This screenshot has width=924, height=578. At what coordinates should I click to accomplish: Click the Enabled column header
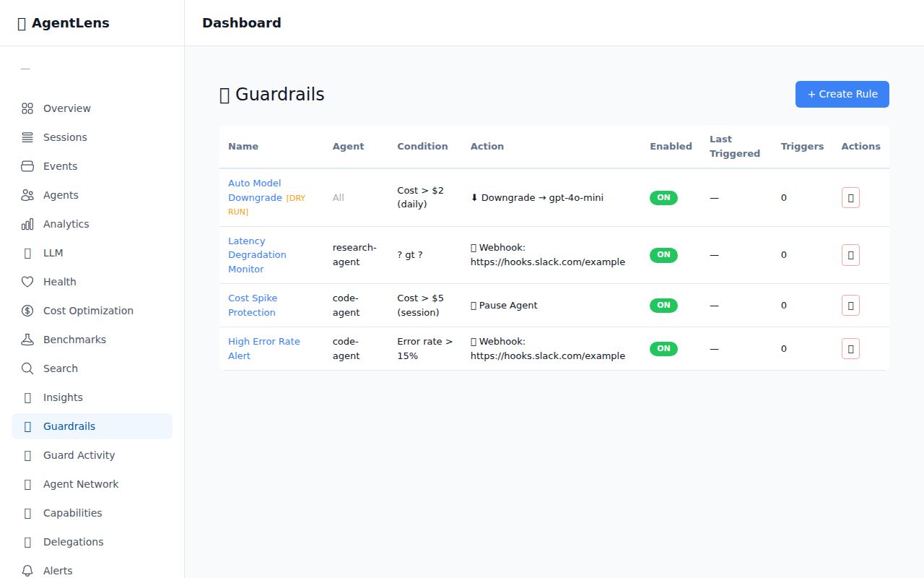(671, 146)
